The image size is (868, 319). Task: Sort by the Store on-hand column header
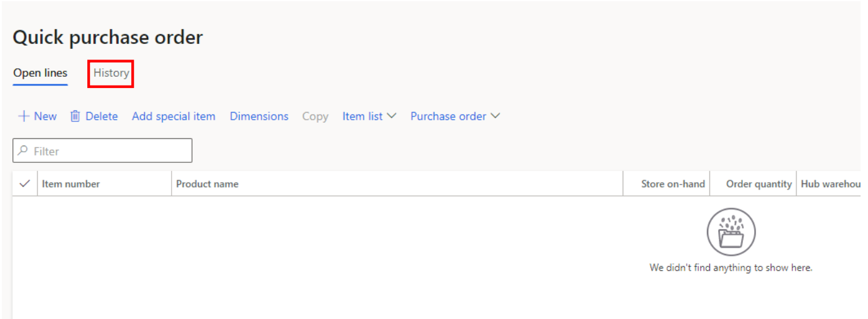pyautogui.click(x=672, y=184)
